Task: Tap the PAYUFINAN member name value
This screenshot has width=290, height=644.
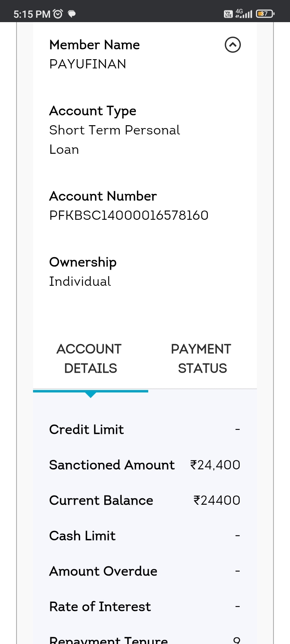Action: [87, 64]
